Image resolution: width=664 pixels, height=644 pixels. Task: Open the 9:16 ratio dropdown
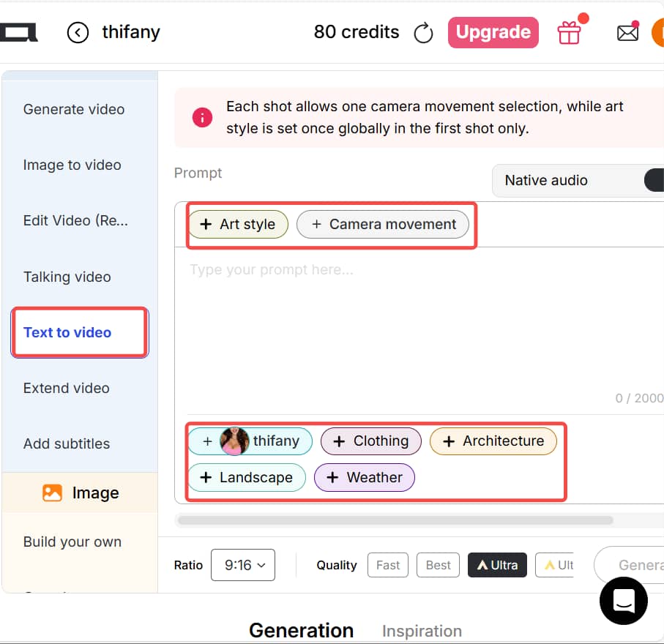[x=243, y=564]
